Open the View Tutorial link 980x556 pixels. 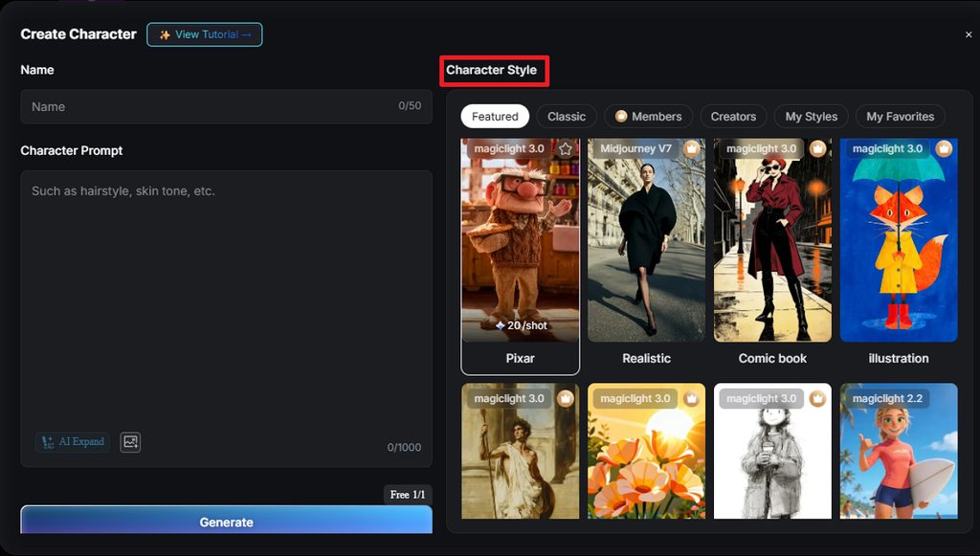point(205,34)
